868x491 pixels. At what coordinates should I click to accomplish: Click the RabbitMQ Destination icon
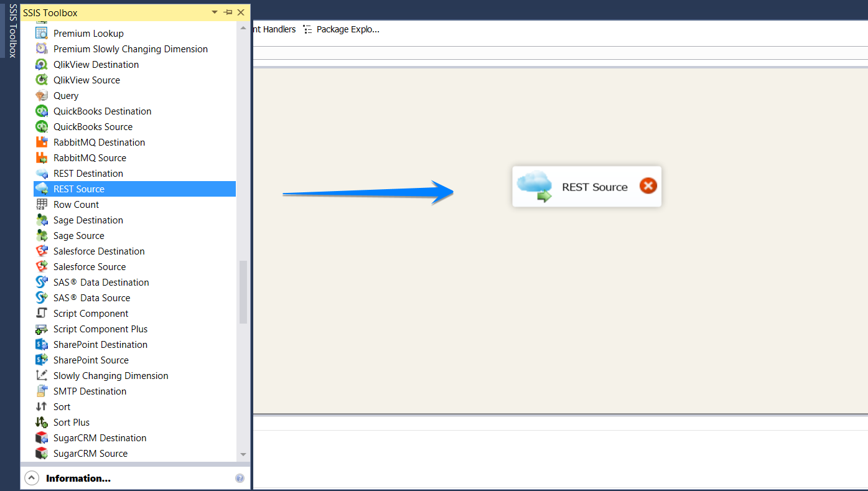42,143
